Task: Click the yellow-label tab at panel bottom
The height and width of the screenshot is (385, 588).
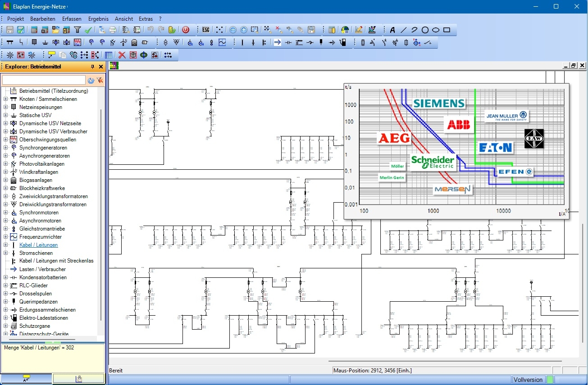Action: [26, 379]
